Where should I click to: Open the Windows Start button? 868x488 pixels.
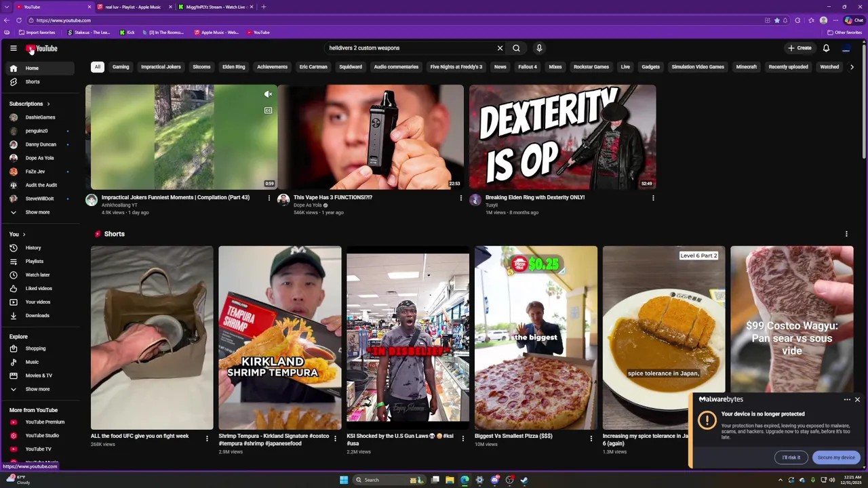344,480
